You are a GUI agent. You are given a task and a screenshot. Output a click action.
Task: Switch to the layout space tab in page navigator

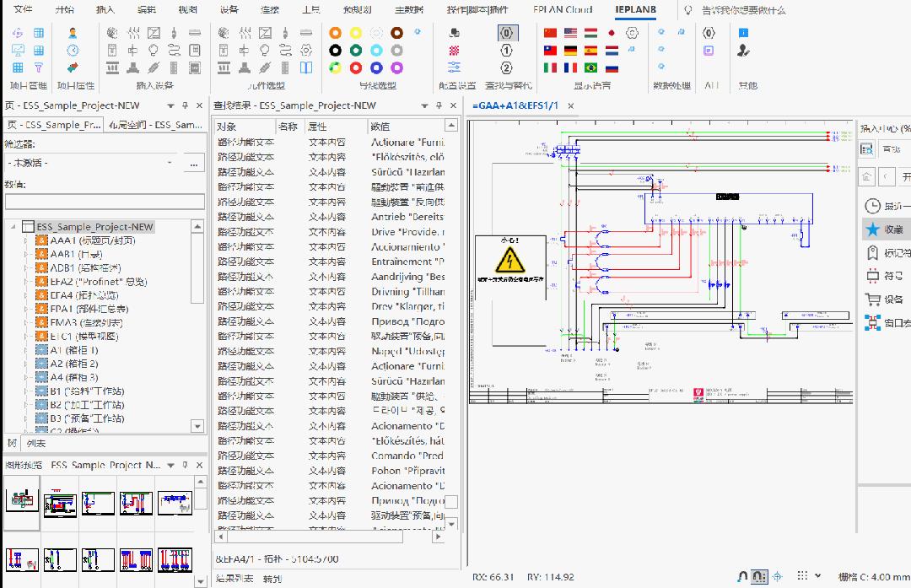pos(155,125)
